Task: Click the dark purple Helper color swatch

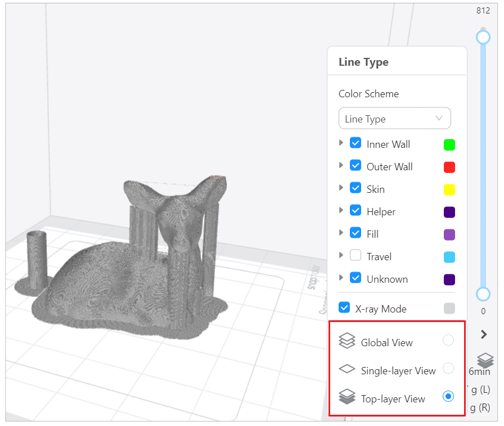Action: [x=449, y=212]
